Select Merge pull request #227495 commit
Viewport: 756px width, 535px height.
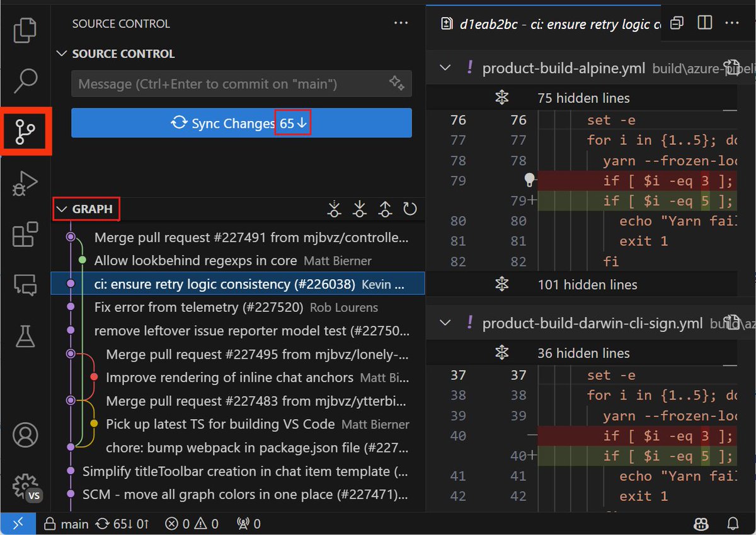[238, 354]
